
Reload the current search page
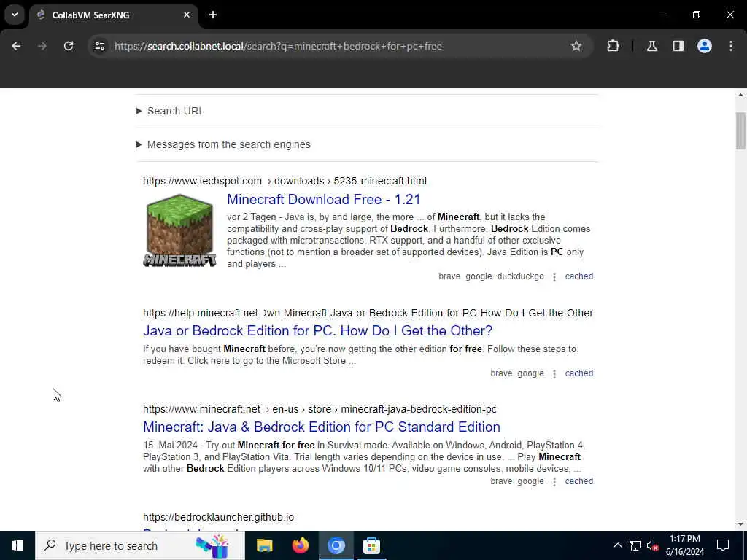tap(69, 46)
